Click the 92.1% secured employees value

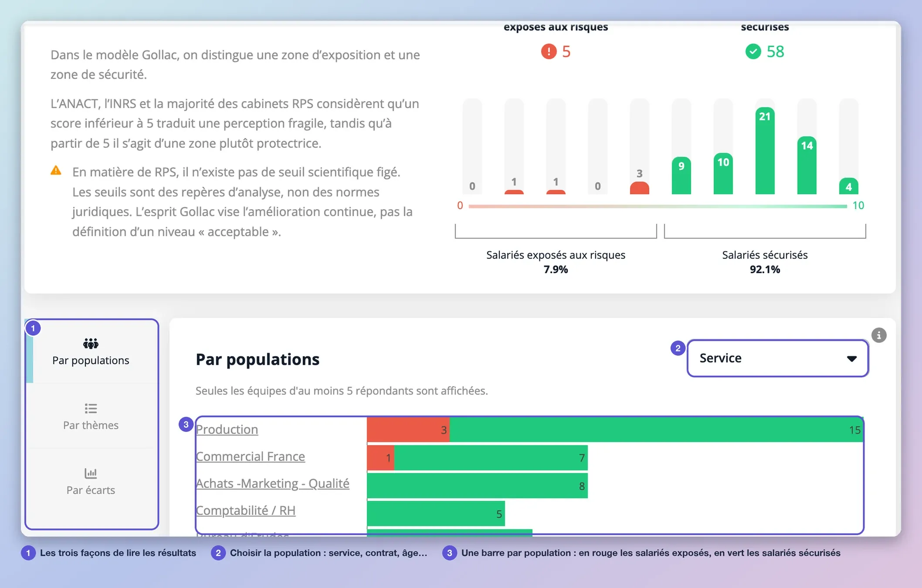point(765,270)
